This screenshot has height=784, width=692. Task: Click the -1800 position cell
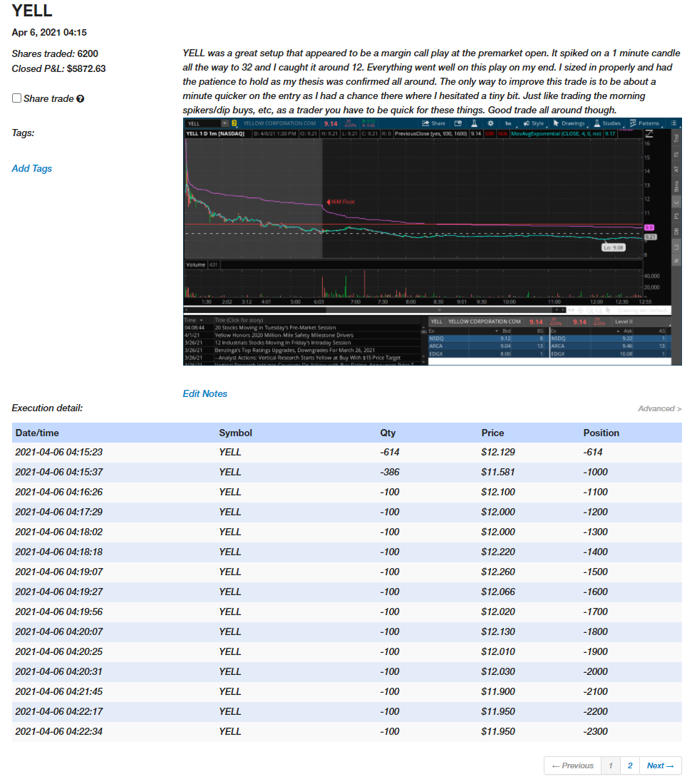pos(596,632)
